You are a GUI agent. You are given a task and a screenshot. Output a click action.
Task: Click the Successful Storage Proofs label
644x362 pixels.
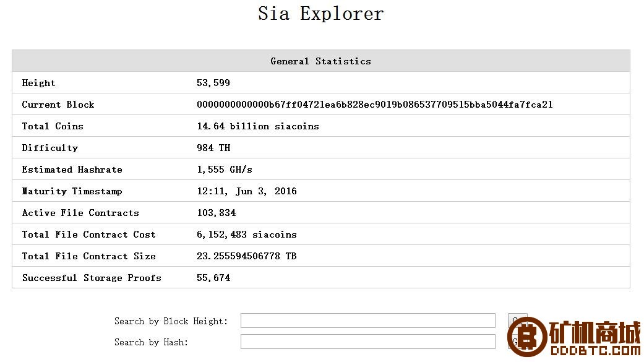pos(92,278)
